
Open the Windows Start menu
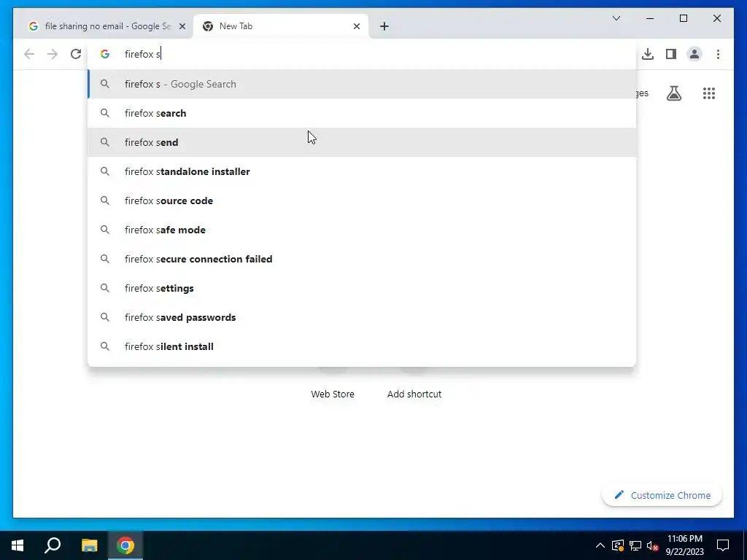click(18, 545)
